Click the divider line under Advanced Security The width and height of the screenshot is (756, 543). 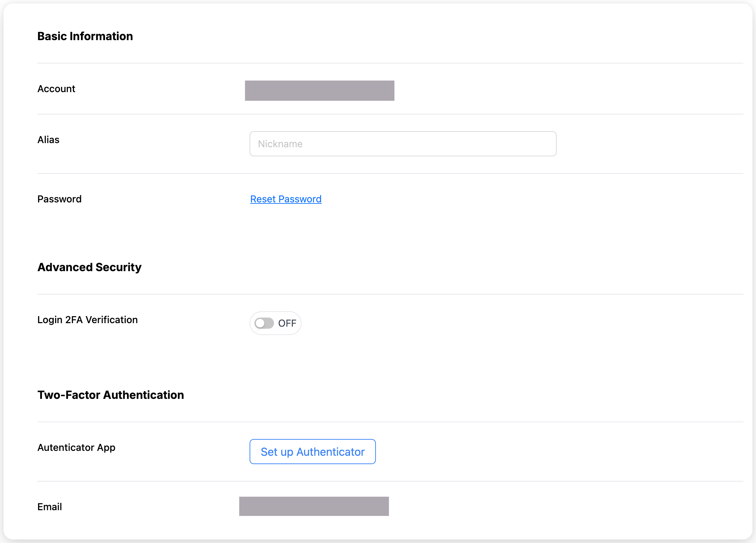click(x=390, y=294)
